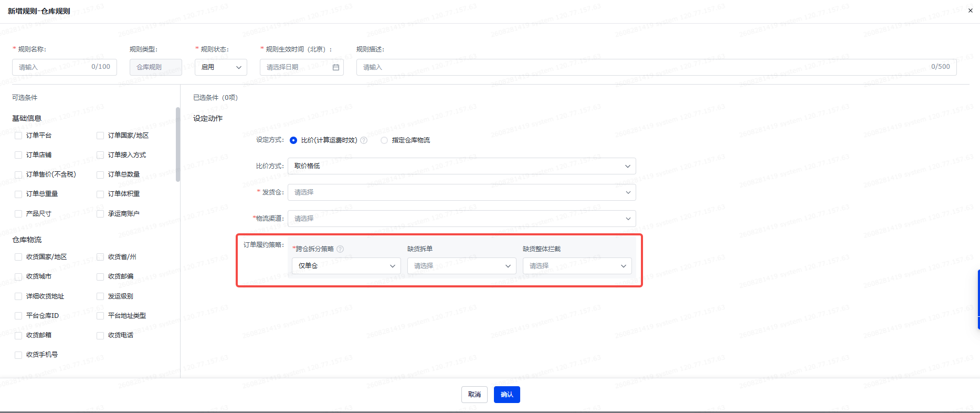Open the 物流渠道 dropdown
Viewport: 980px width, 413px height.
462,219
